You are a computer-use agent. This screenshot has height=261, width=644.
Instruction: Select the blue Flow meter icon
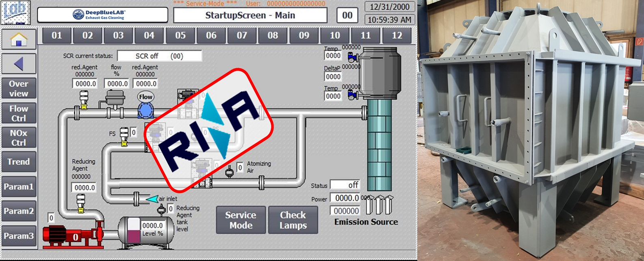[x=145, y=110]
